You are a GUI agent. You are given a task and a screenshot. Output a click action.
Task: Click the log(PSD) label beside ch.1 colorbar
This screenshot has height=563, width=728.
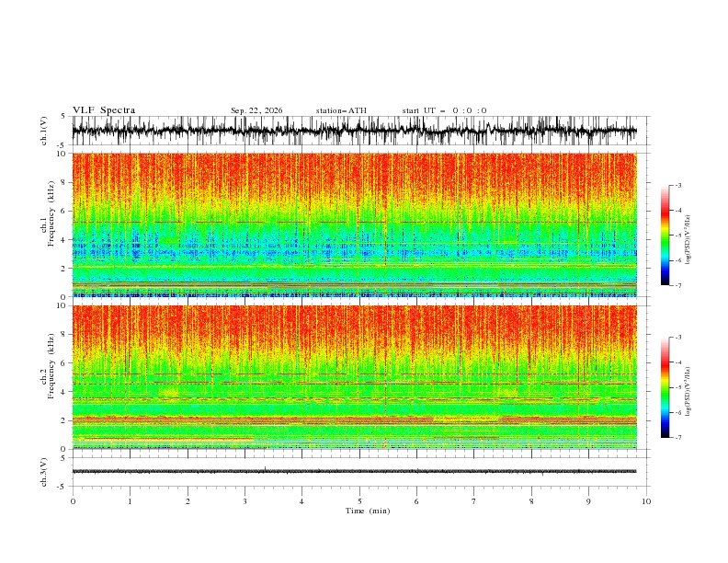click(x=688, y=240)
